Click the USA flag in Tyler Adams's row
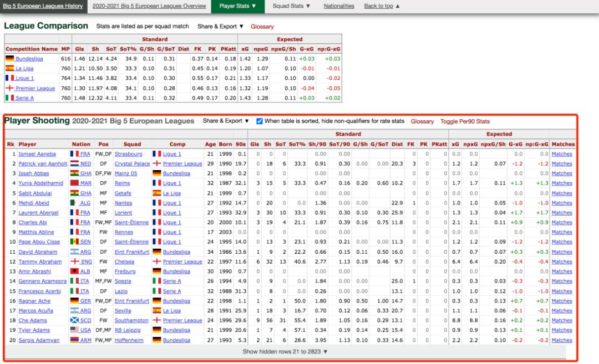The width and height of the screenshot is (599, 364). tap(74, 330)
